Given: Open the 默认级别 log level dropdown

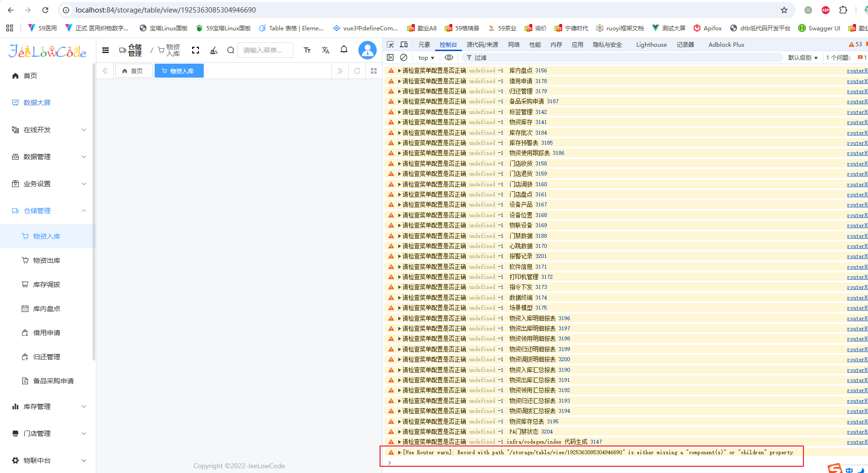Looking at the screenshot, I should tap(802, 57).
